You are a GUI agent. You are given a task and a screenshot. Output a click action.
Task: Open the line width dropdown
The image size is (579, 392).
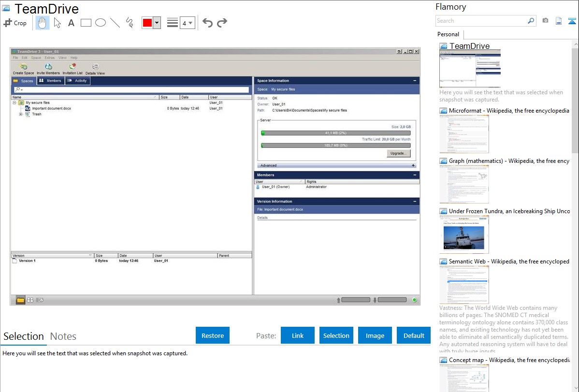pyautogui.click(x=187, y=23)
